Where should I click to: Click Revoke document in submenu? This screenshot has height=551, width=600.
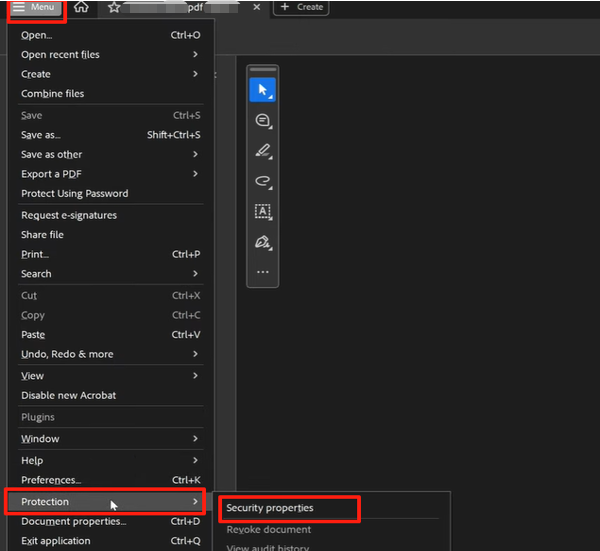point(330,530)
